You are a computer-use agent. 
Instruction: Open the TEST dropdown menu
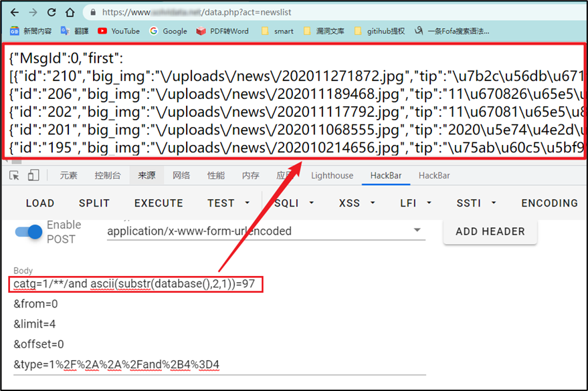pyautogui.click(x=228, y=203)
